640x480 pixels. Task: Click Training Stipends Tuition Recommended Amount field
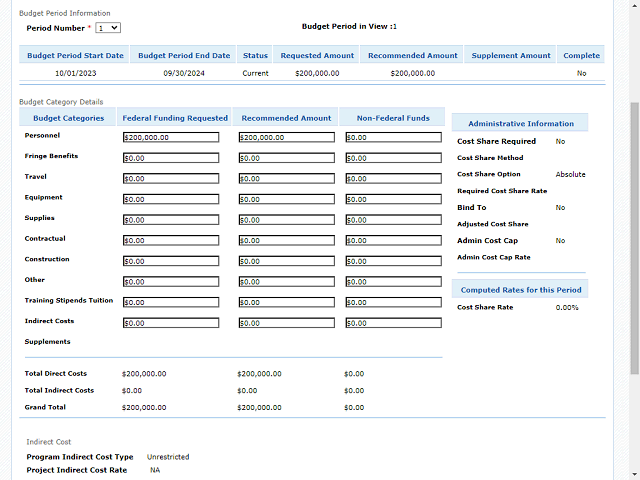point(286,302)
